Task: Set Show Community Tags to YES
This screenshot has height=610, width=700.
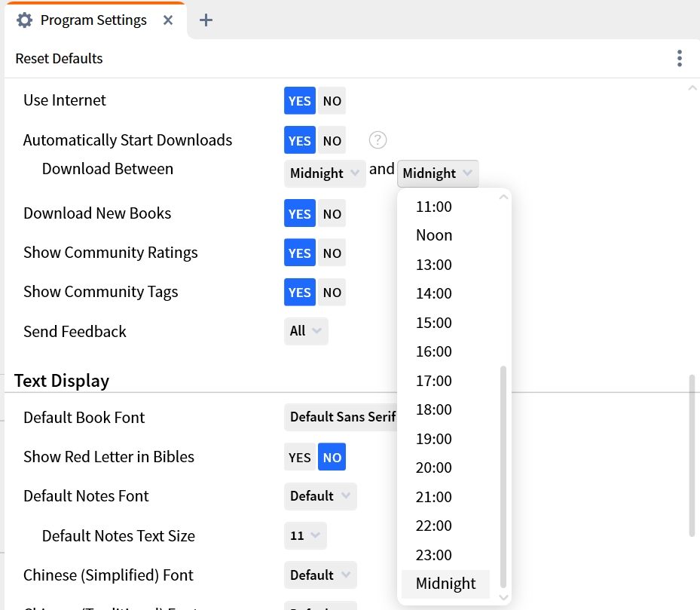Action: [x=300, y=293]
